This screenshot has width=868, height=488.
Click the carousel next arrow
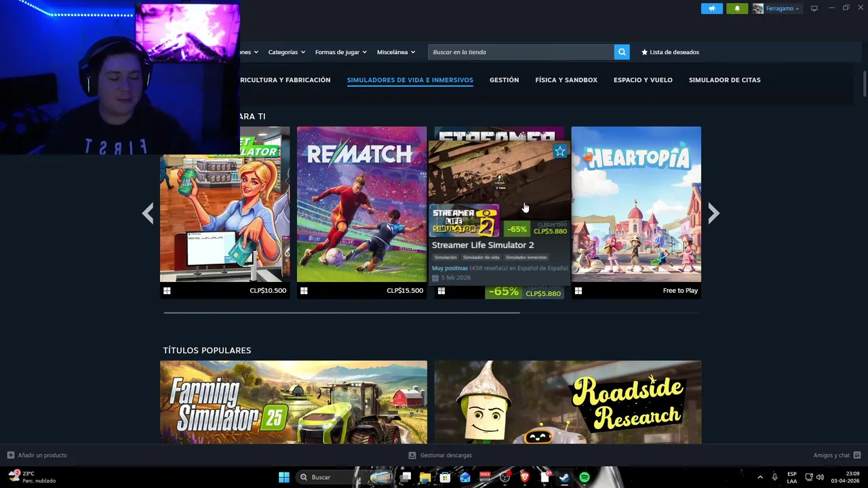(713, 213)
